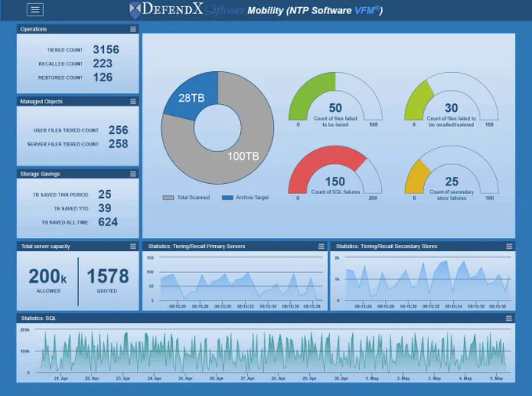
Task: Click the Statistics: Tiering/Recall Primary Servers title
Action: point(196,247)
